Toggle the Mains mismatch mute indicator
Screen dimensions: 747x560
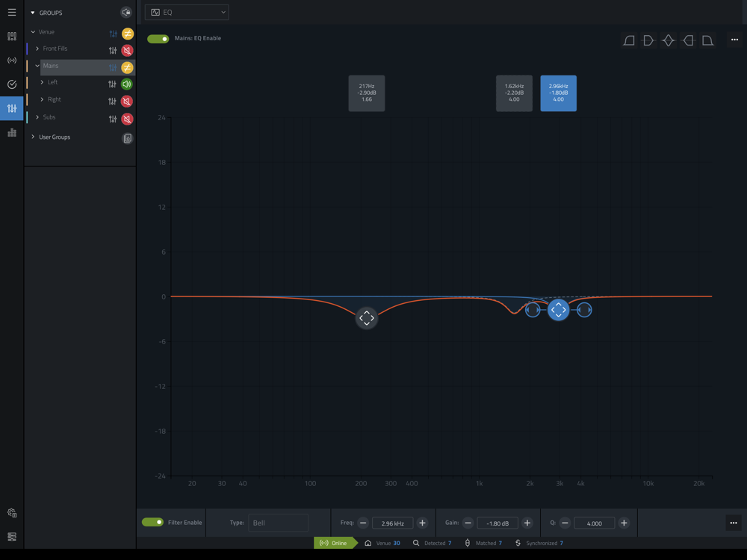[x=127, y=68]
